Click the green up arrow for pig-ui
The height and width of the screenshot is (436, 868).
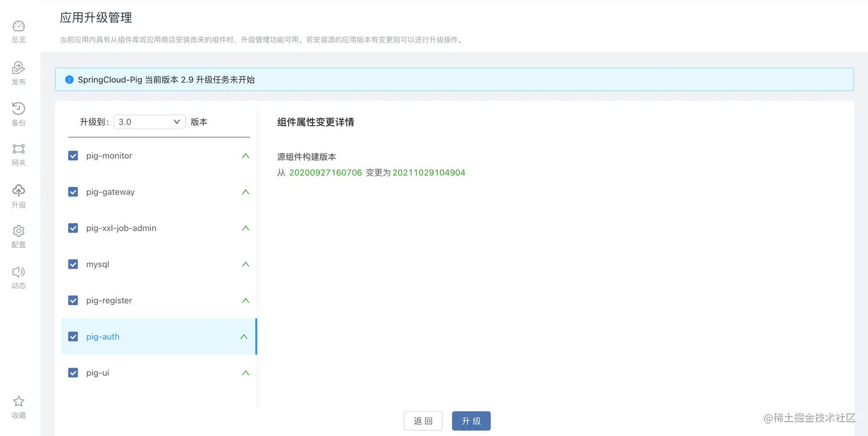pos(246,372)
